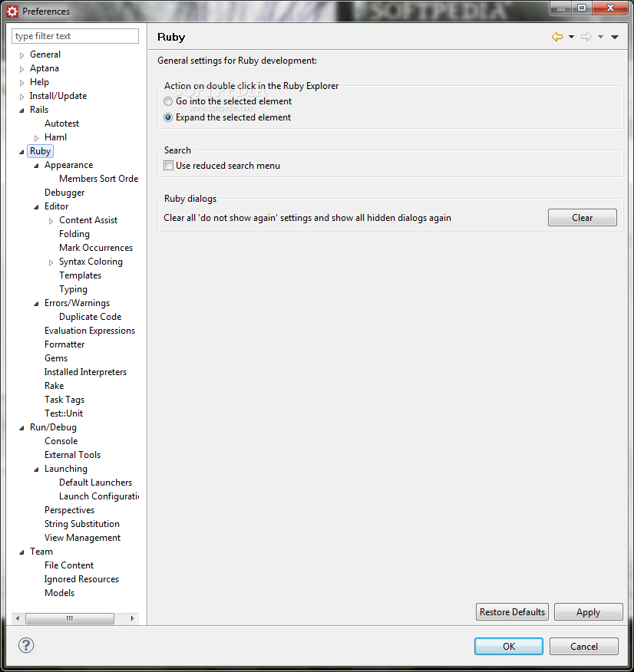
Task: Open Mark Occurrences preferences
Action: click(x=96, y=248)
